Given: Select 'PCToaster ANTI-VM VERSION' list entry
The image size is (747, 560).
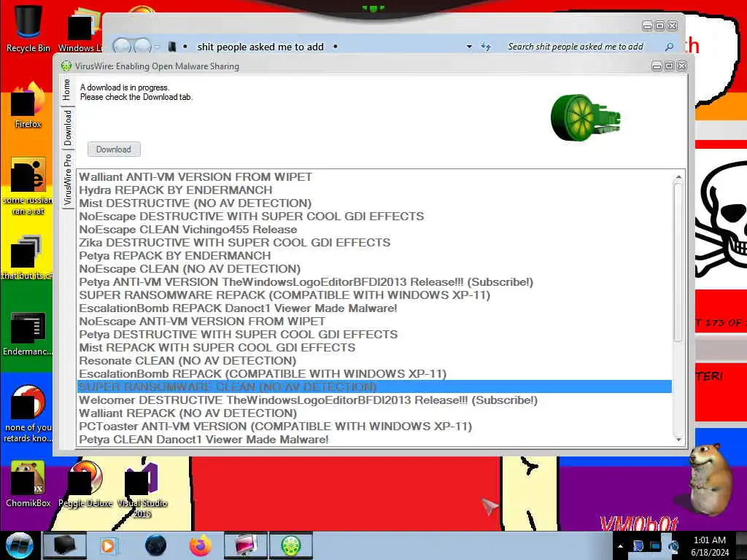Looking at the screenshot, I should (374, 426).
